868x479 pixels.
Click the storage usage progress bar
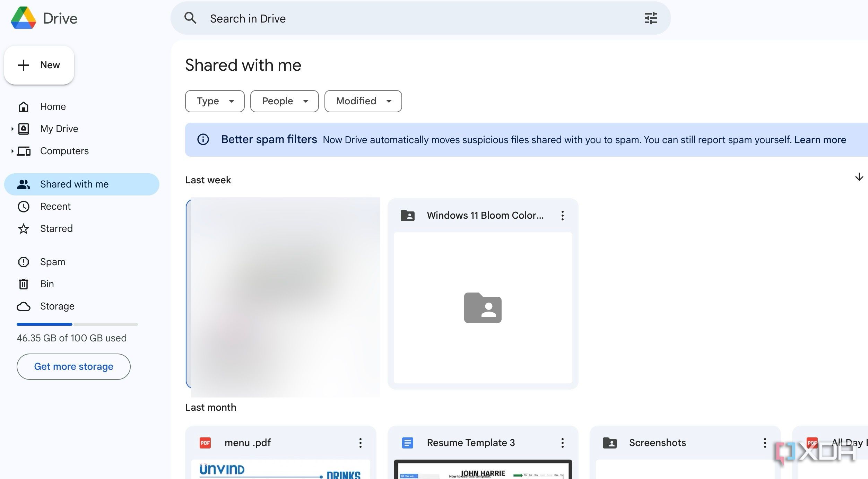coord(77,324)
